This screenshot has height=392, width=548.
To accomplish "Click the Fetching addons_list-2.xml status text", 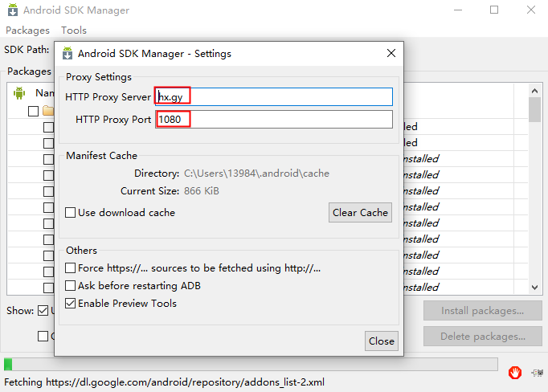I will tap(164, 382).
